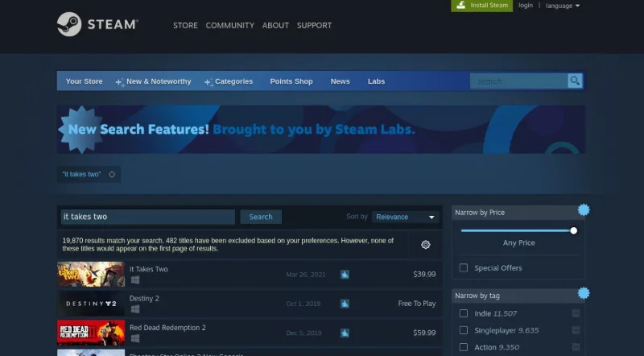Go to the ABOUT page
The width and height of the screenshot is (644, 356).
click(x=275, y=26)
